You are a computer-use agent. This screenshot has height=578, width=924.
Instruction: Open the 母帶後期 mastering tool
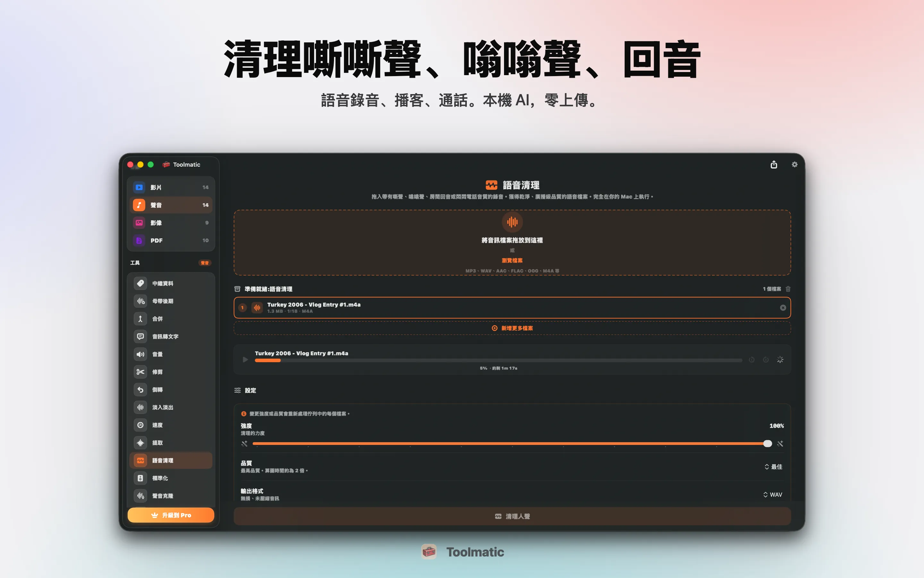click(x=171, y=301)
